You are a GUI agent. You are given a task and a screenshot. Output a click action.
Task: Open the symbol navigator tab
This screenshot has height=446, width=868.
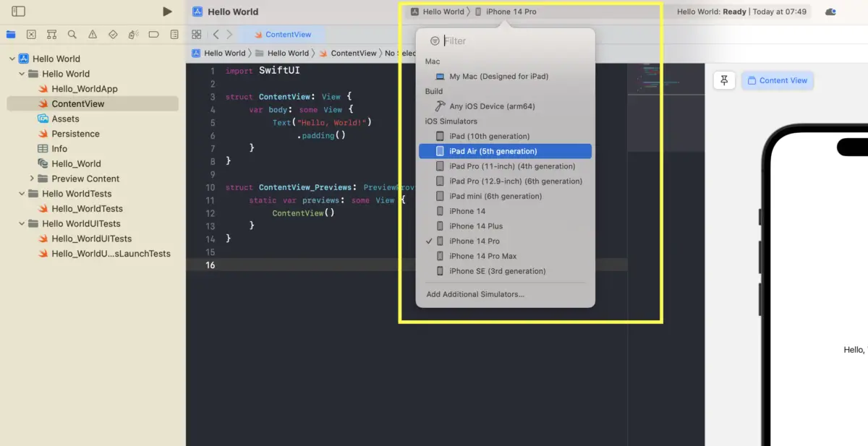tap(51, 35)
